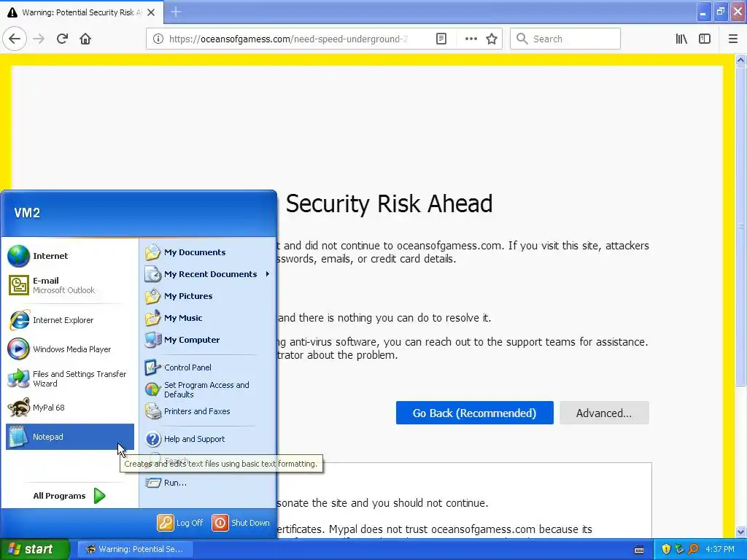Open the browser hamburger menu
Viewport: 747px width, 560px height.
tap(733, 39)
